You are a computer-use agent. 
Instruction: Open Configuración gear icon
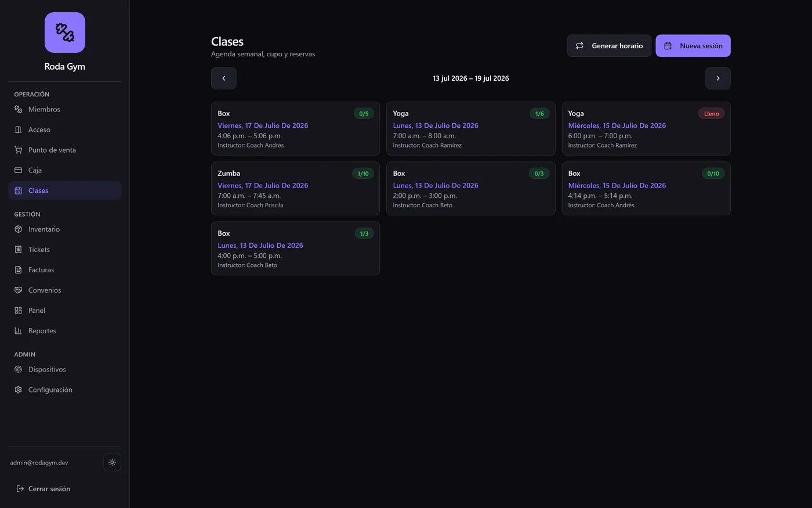coord(18,390)
